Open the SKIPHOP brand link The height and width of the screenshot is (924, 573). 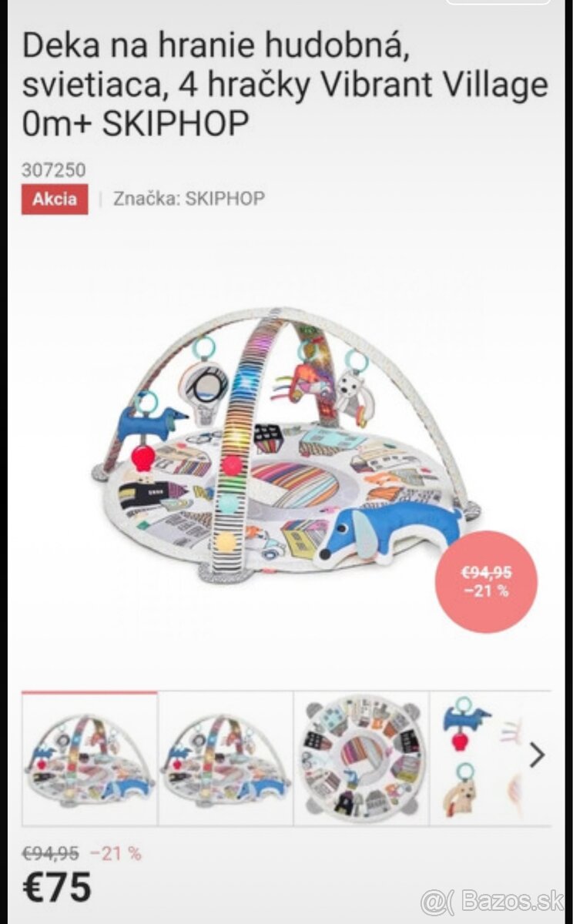pyautogui.click(x=189, y=199)
